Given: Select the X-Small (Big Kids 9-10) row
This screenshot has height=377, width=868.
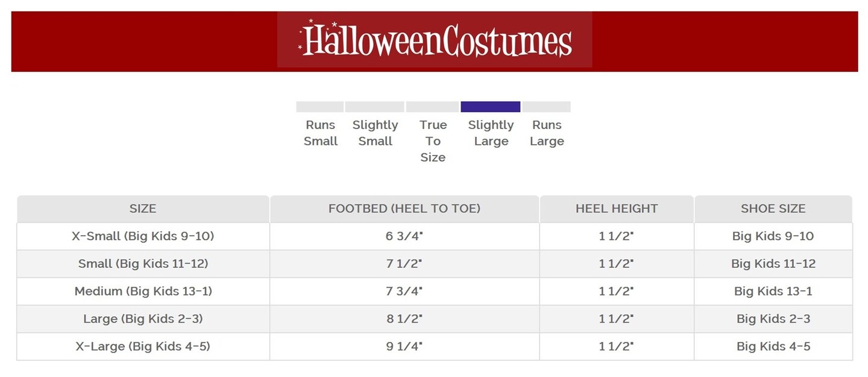Looking at the screenshot, I should click(x=143, y=236).
